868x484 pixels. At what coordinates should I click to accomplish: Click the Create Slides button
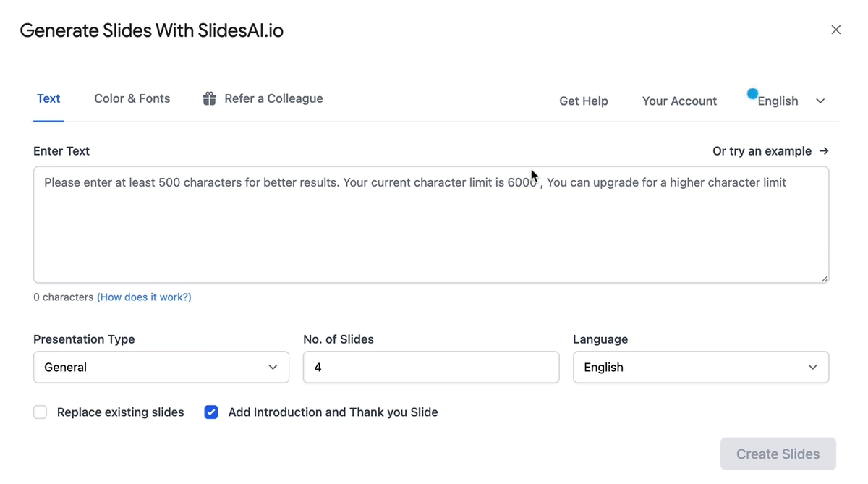778,454
